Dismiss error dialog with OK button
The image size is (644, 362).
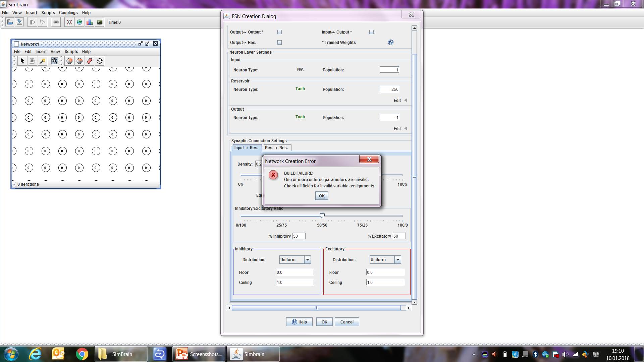pyautogui.click(x=321, y=196)
